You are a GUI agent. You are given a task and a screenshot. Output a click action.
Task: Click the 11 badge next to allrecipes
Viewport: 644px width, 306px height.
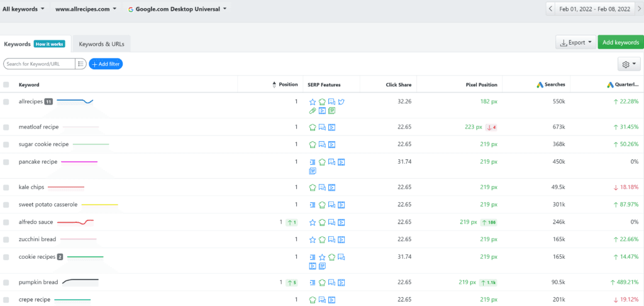tap(48, 101)
